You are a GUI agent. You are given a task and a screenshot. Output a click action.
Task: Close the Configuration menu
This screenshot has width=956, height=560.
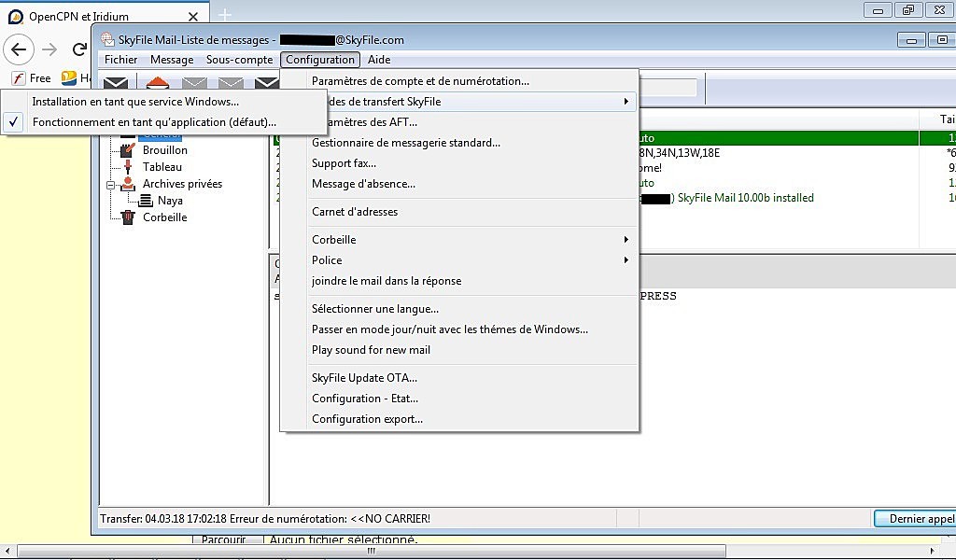(x=320, y=60)
